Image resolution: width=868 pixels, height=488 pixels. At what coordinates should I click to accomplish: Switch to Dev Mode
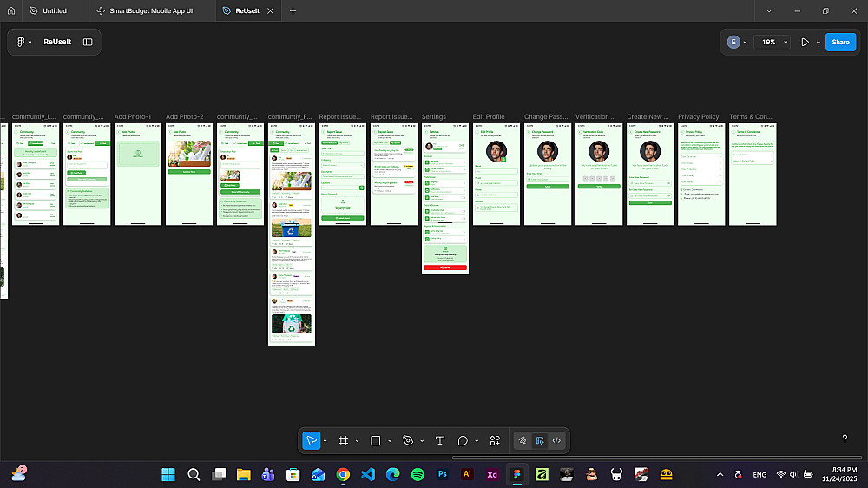click(x=557, y=441)
